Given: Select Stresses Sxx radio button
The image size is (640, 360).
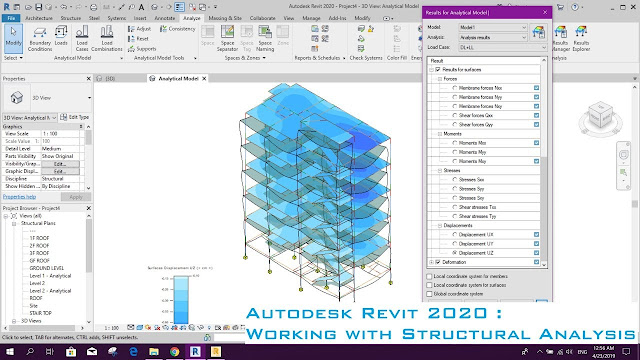Looking at the screenshot, I should (x=455, y=180).
